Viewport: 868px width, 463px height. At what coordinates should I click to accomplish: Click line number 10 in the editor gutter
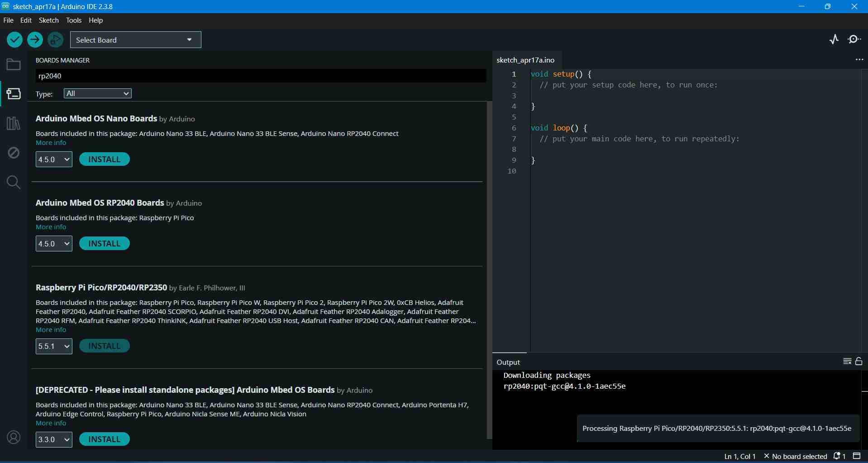pos(512,171)
